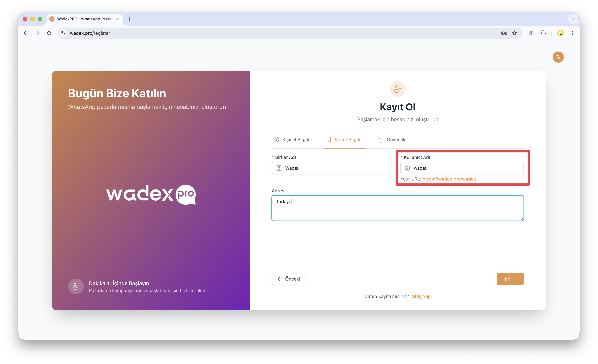Click the reload page icon
Viewport: 598px width, 364px height.
pyautogui.click(x=49, y=33)
